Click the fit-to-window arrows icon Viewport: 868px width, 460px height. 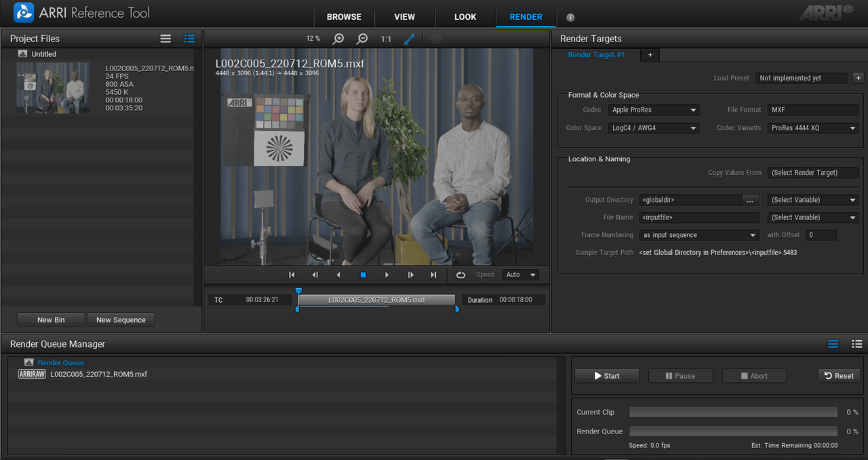[410, 39]
